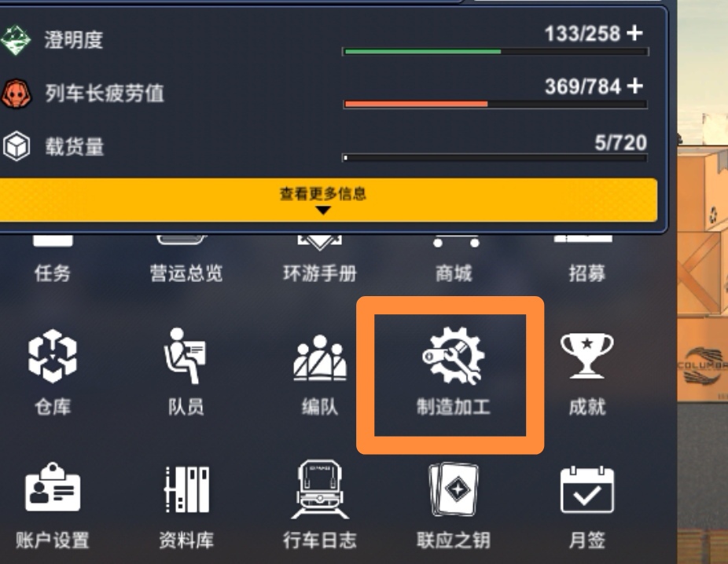Open the 队员 crew members icon
Image resolution: width=728 pixels, height=564 pixels.
point(186,356)
